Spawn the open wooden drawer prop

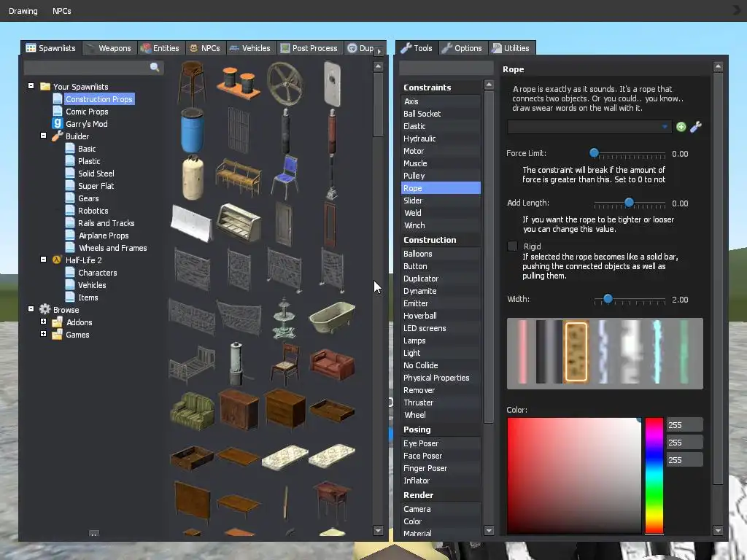pyautogui.click(x=192, y=457)
